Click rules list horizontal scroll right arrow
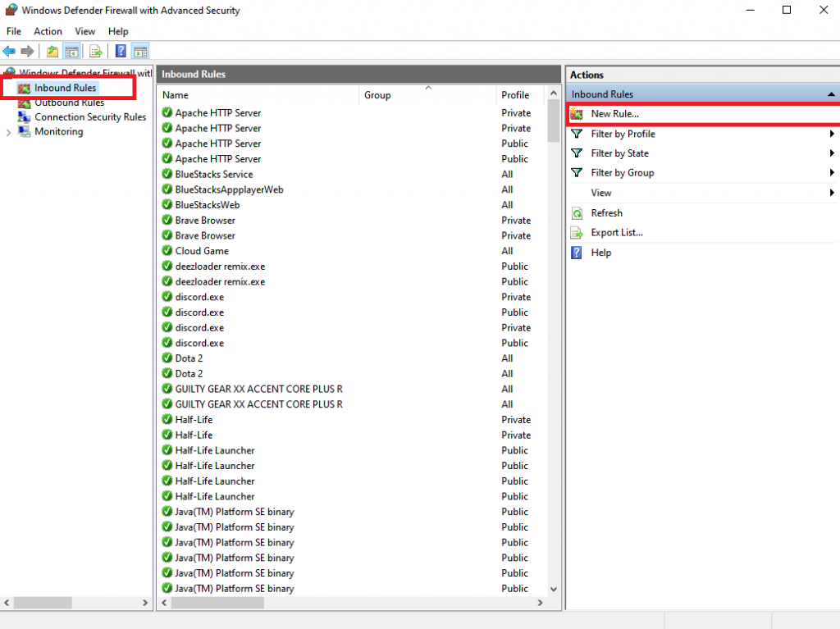Screen dimensions: 840x629 540,603
